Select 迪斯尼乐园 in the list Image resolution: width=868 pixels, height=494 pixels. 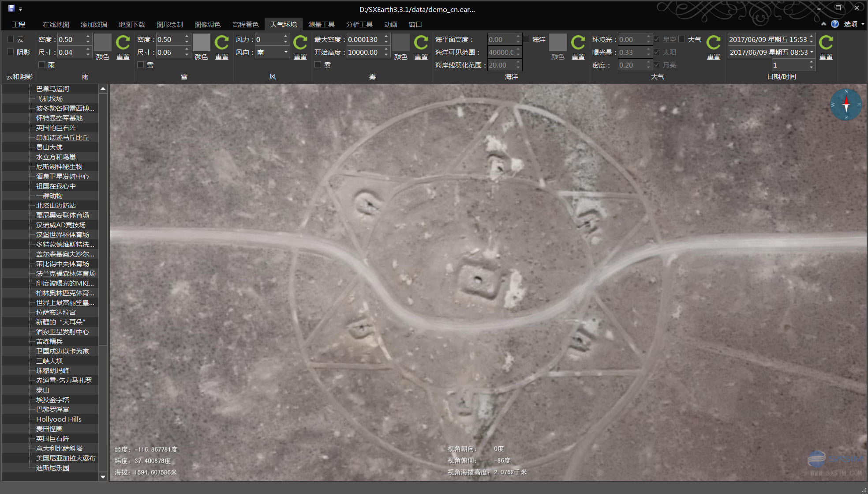tap(52, 468)
